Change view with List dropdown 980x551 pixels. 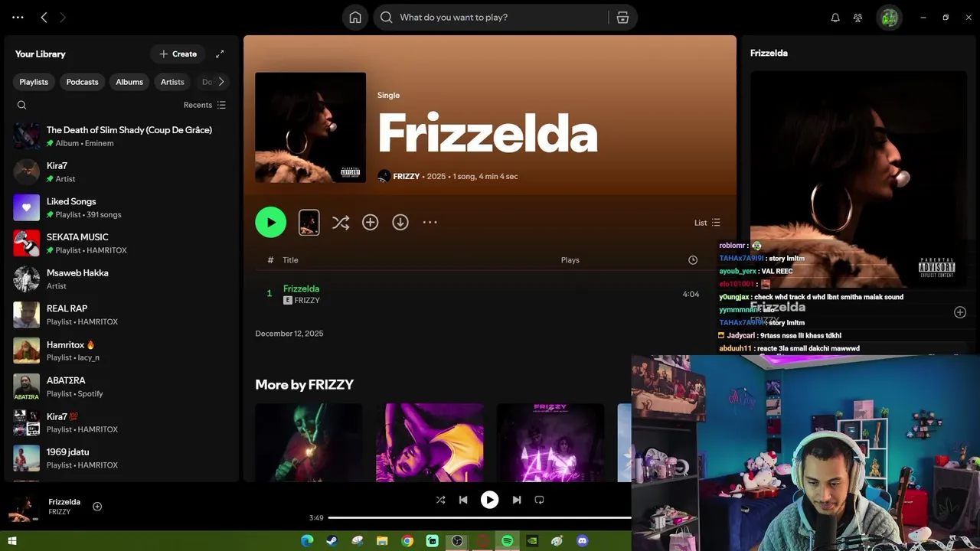click(x=707, y=223)
